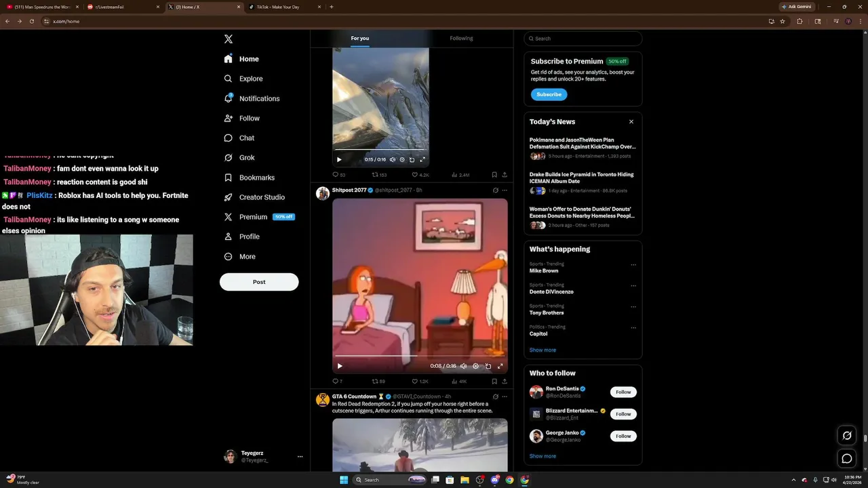Seek on top video progress bar
Viewport: 868px width, 488px height.
(380, 150)
